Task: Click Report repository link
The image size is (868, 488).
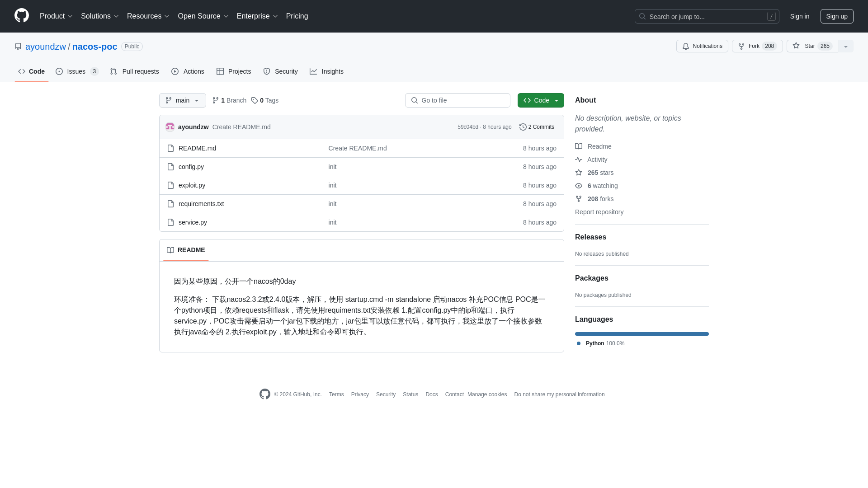Action: [x=599, y=212]
